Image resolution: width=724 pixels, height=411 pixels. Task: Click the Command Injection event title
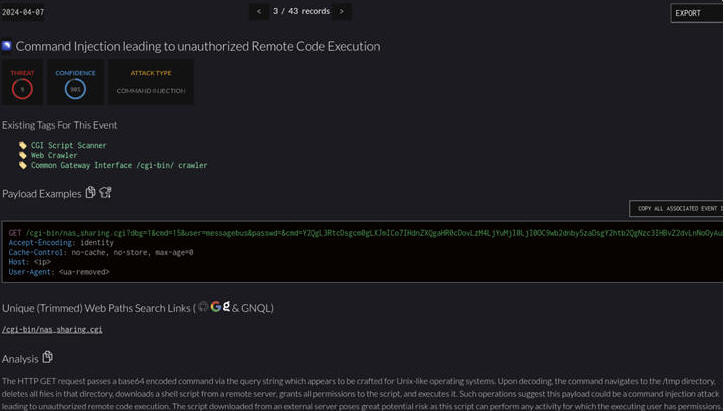(x=198, y=46)
